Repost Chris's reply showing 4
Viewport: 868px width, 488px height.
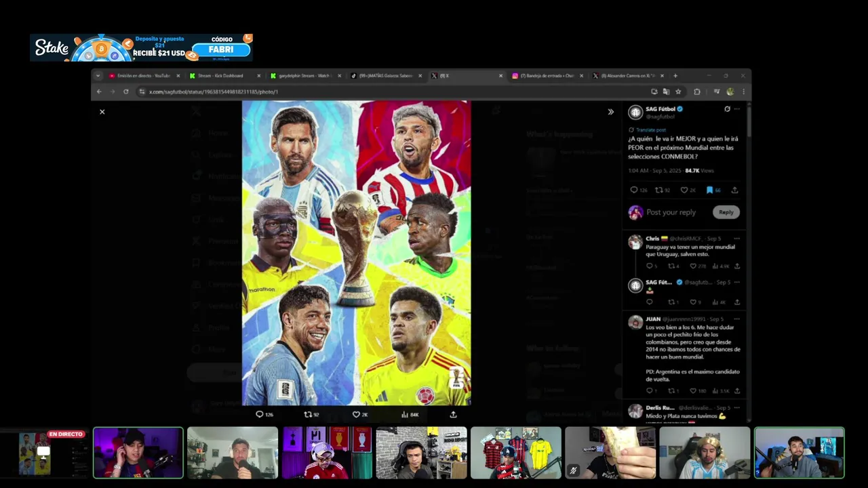pyautogui.click(x=673, y=266)
